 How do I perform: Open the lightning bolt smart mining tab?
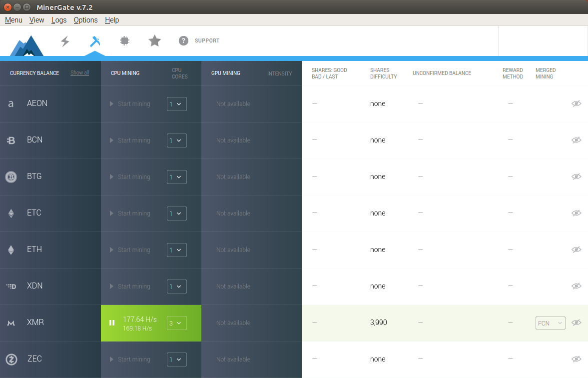pyautogui.click(x=65, y=41)
